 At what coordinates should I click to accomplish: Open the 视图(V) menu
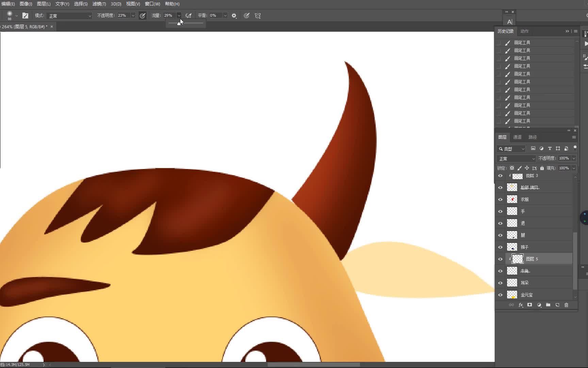(x=133, y=4)
